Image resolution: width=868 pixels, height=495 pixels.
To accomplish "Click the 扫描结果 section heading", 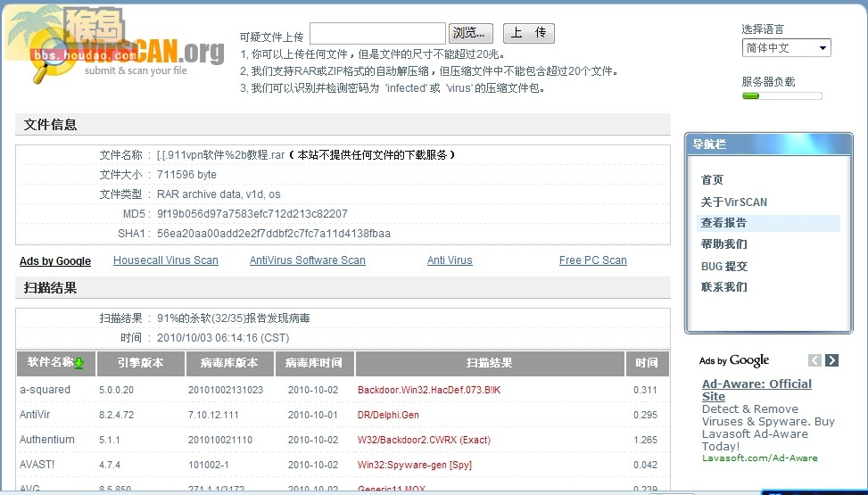I will [50, 288].
